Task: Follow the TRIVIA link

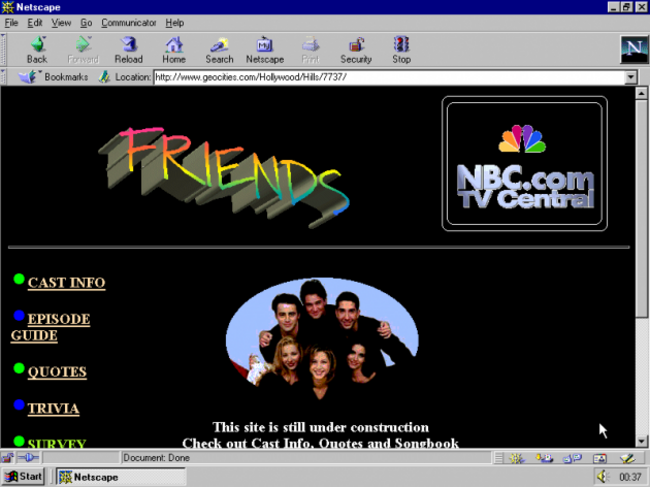Action: coord(53,409)
